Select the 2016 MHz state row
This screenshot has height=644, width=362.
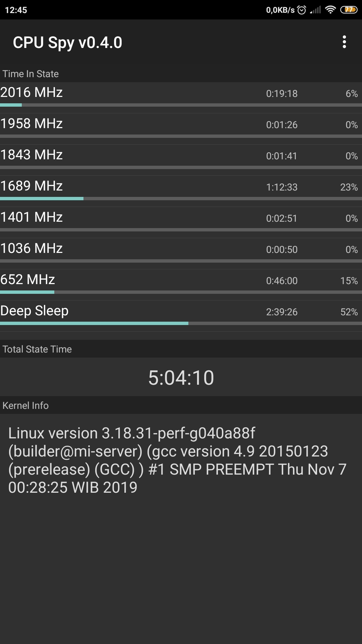click(181, 93)
